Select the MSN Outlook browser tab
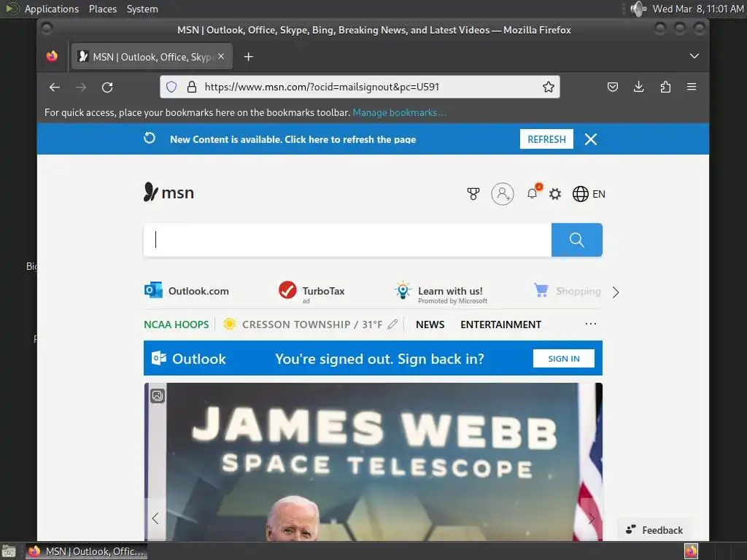The width and height of the screenshot is (747, 560). coord(152,57)
